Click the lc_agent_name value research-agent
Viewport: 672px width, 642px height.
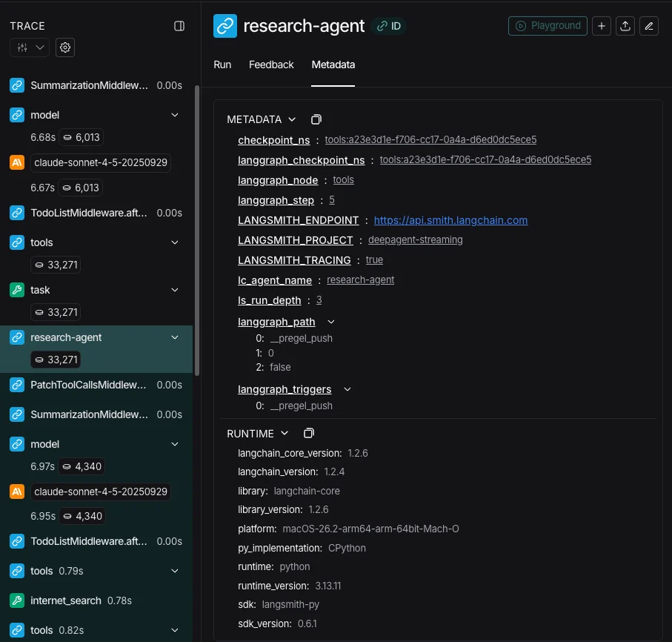coord(360,279)
